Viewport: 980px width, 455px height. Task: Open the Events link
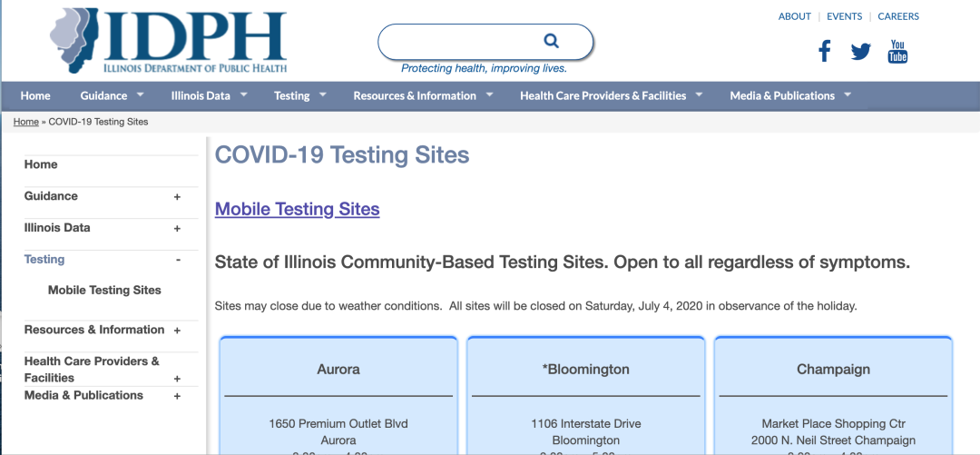tap(845, 17)
